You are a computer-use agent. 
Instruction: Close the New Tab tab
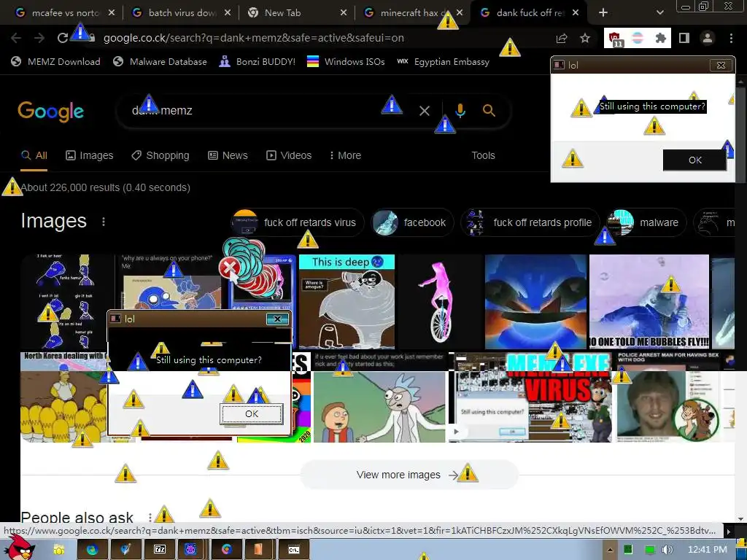click(x=344, y=13)
